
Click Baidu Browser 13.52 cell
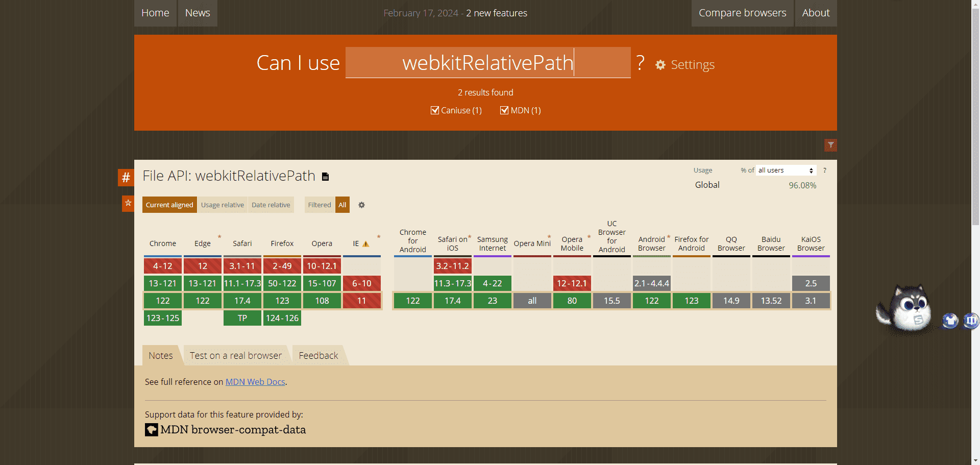click(771, 301)
